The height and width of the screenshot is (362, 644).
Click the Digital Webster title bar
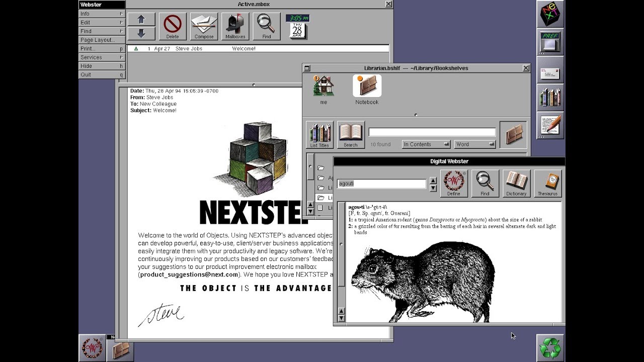click(x=449, y=161)
